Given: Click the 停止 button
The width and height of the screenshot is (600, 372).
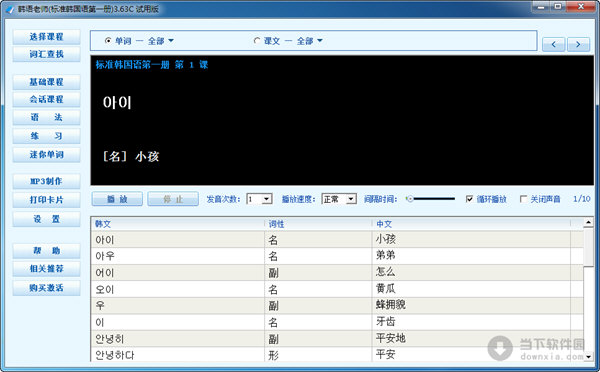Looking at the screenshot, I should pyautogui.click(x=173, y=199).
